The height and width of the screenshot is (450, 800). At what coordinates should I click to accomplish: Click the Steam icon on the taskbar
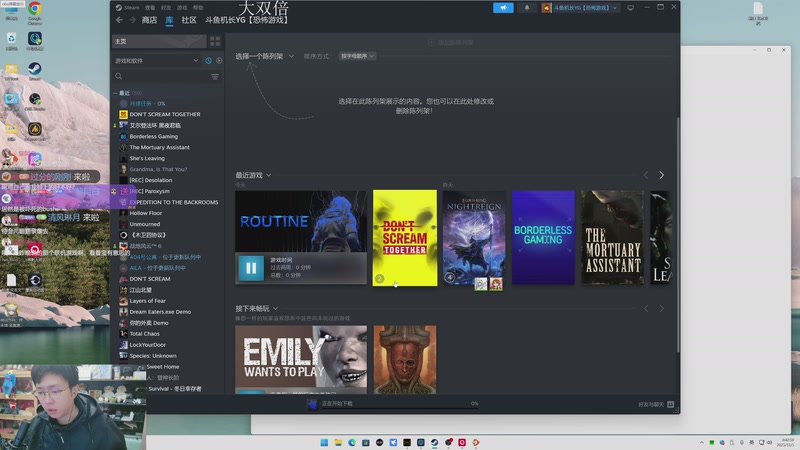434,442
